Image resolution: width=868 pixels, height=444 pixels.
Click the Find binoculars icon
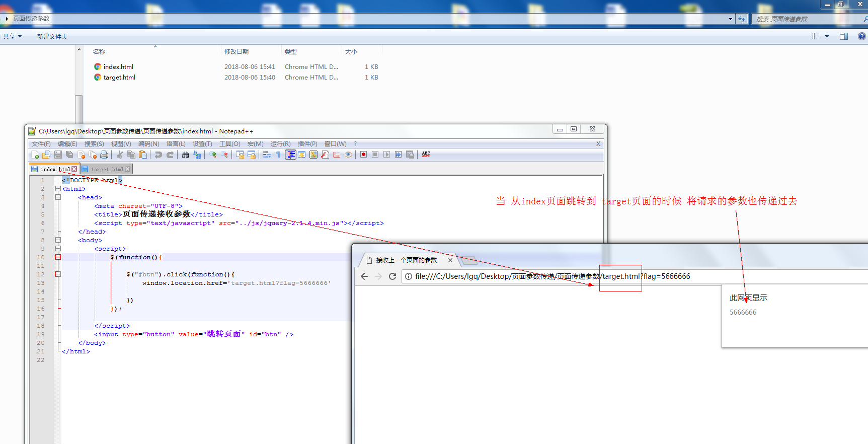click(186, 155)
